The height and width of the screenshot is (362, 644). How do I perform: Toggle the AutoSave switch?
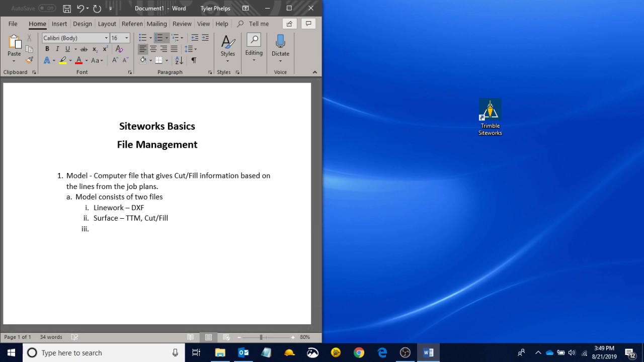pos(47,8)
